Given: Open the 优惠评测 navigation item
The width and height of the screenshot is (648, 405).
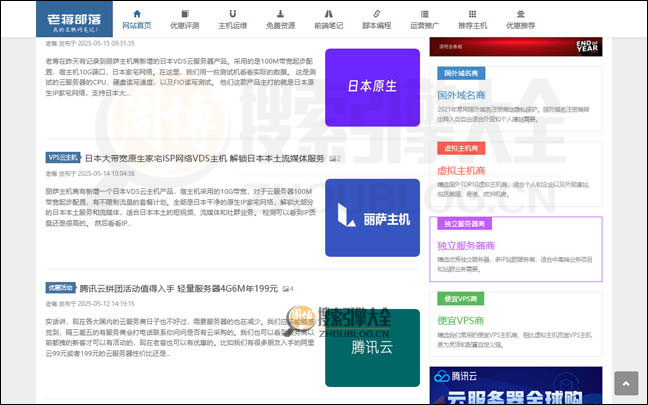Looking at the screenshot, I should click(x=185, y=20).
